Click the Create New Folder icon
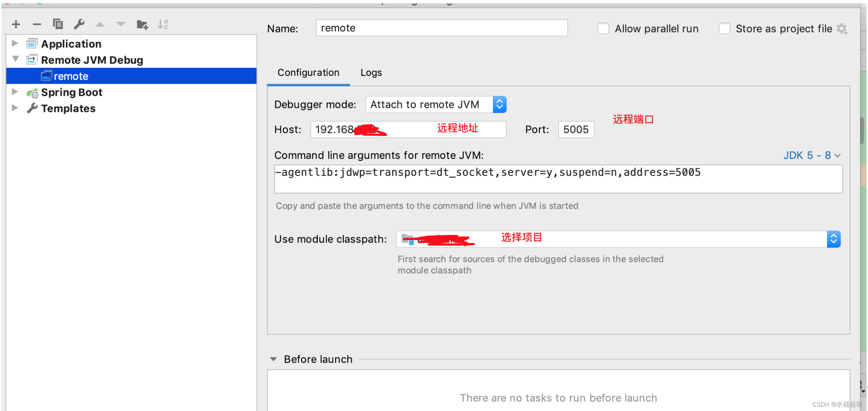Viewport: 868px width, 411px height. (142, 24)
